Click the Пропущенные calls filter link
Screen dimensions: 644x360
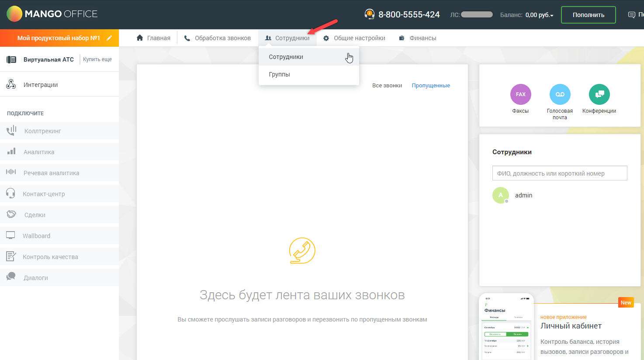(430, 86)
